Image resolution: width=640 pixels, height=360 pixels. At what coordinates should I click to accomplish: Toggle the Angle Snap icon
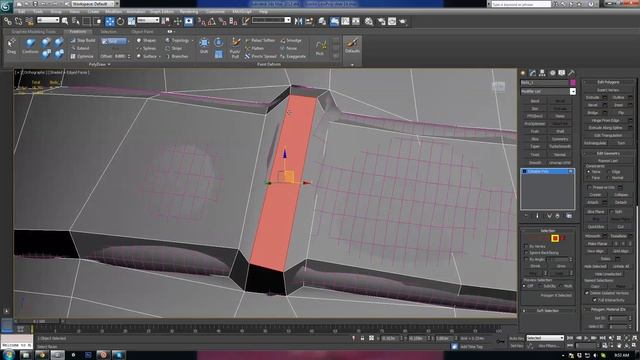[212, 21]
